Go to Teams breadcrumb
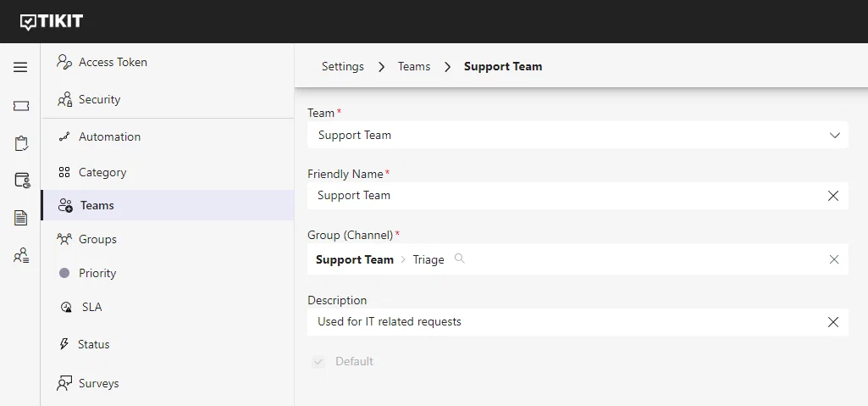868x406 pixels. pyautogui.click(x=414, y=66)
